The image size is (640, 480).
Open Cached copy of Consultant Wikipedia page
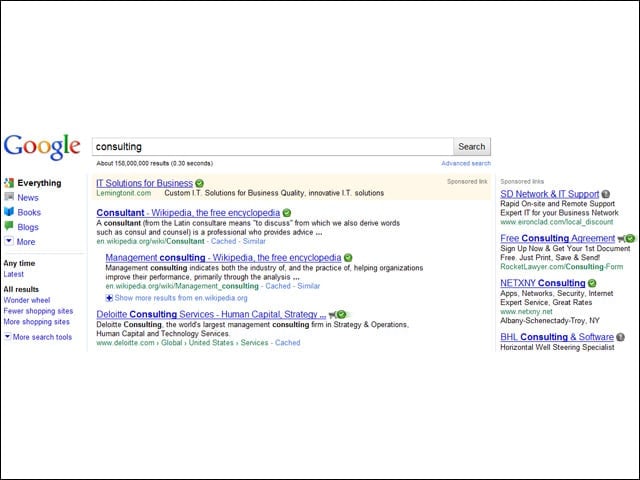pyautogui.click(x=223, y=241)
